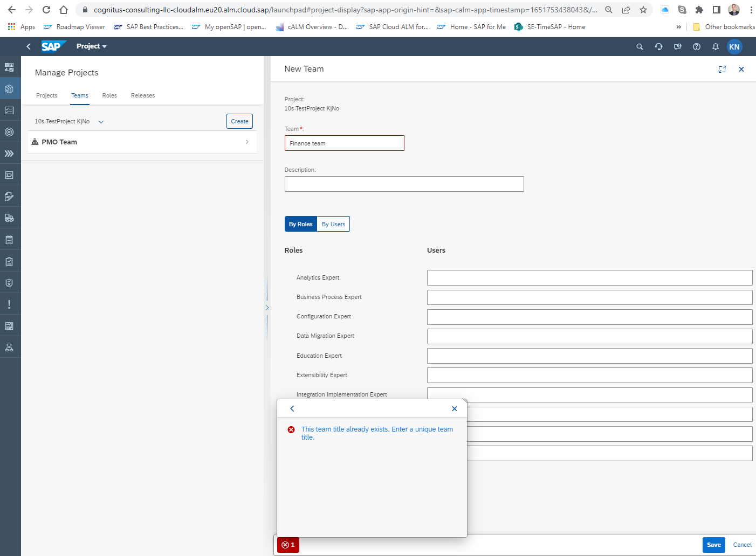The height and width of the screenshot is (556, 756).
Task: Switch to By Users view
Action: pos(333,224)
